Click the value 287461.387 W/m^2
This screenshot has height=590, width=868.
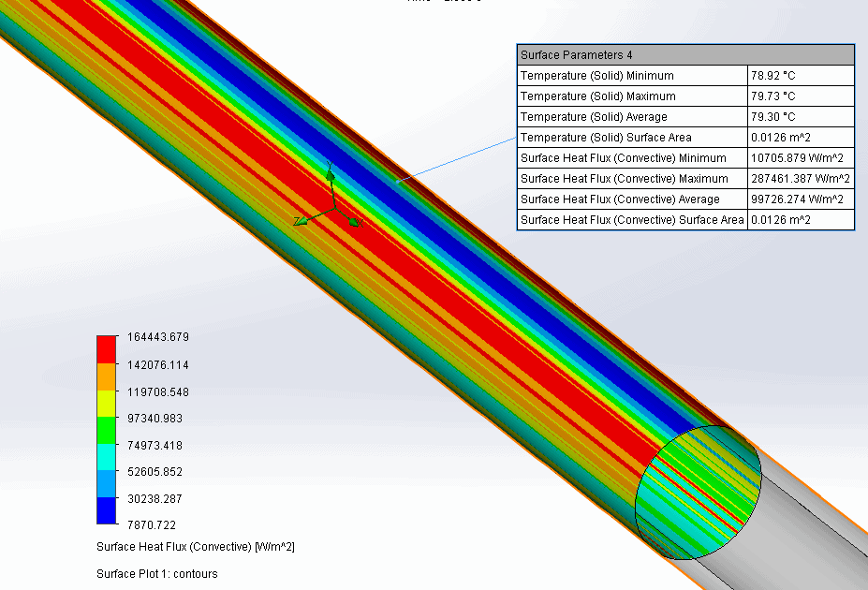801,179
